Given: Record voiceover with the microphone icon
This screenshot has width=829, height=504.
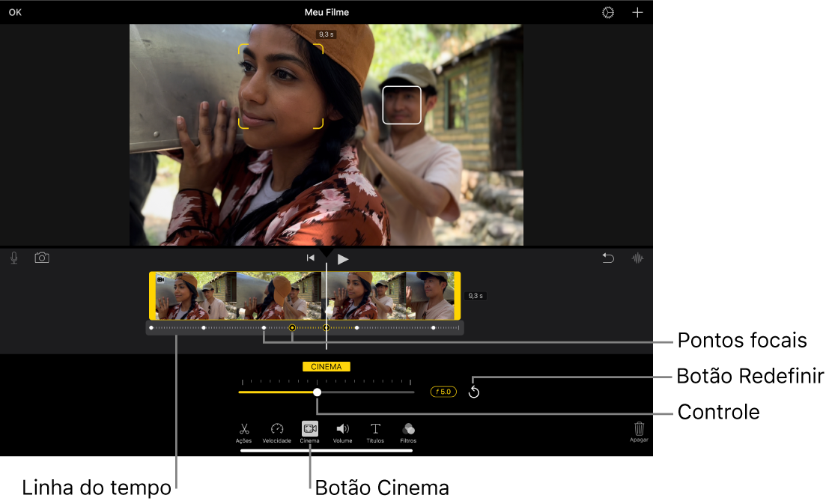Looking at the screenshot, I should 14,258.
